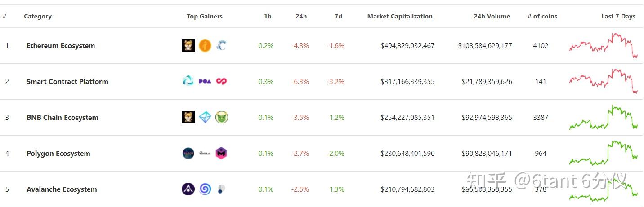Open the Polygon Ecosystem category
This screenshot has width=644, height=207.
[58, 153]
